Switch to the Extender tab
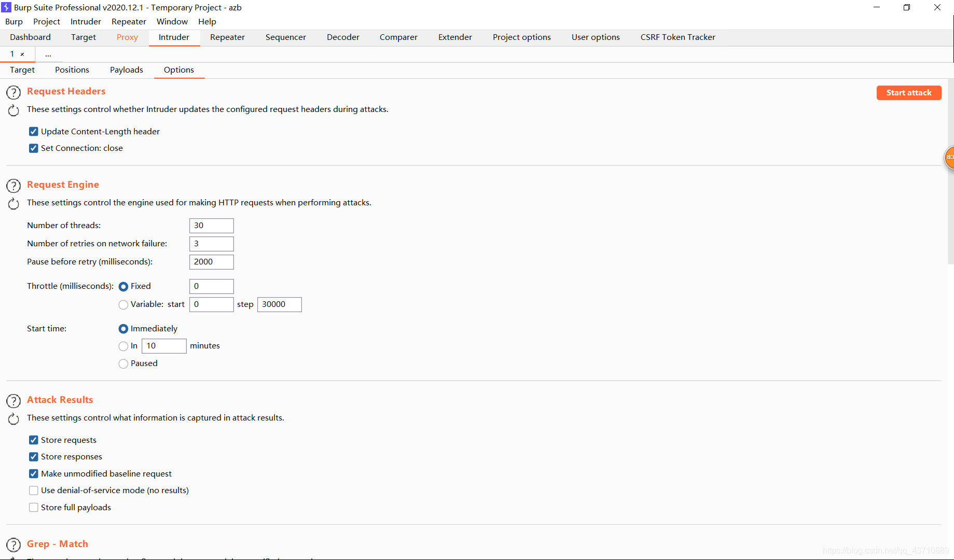The height and width of the screenshot is (560, 954). point(455,37)
